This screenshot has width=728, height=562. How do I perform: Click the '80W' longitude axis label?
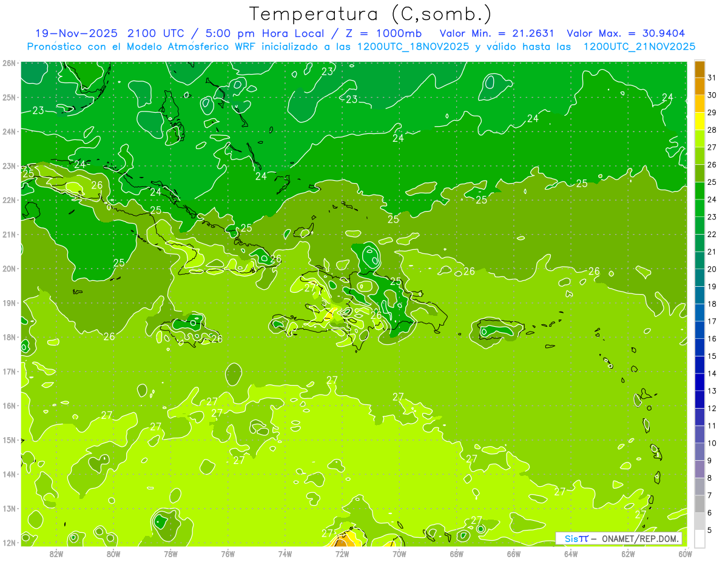[x=113, y=554]
